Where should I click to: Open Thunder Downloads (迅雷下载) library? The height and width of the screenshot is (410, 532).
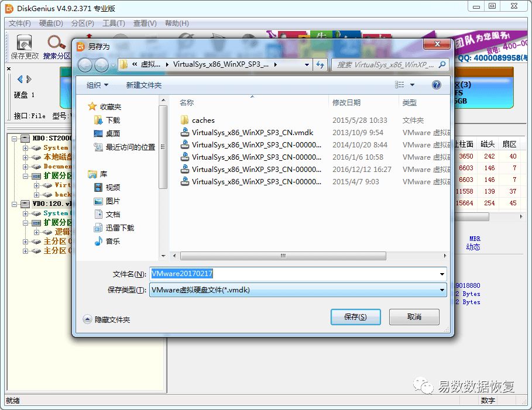(114, 228)
